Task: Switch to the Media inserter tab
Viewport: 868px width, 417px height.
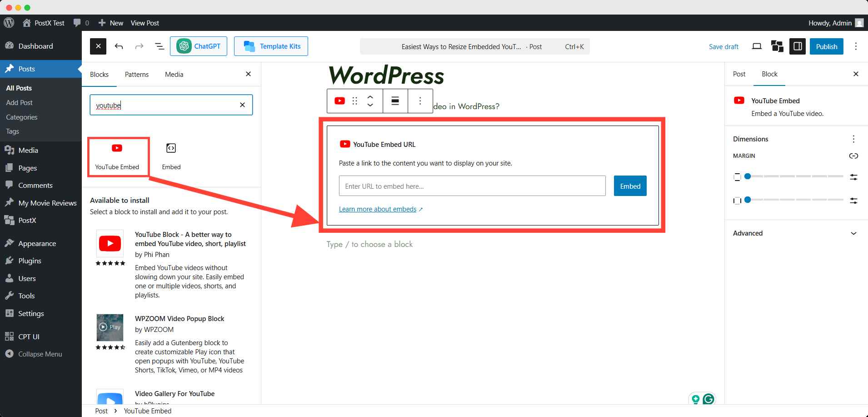Action: [x=174, y=74]
